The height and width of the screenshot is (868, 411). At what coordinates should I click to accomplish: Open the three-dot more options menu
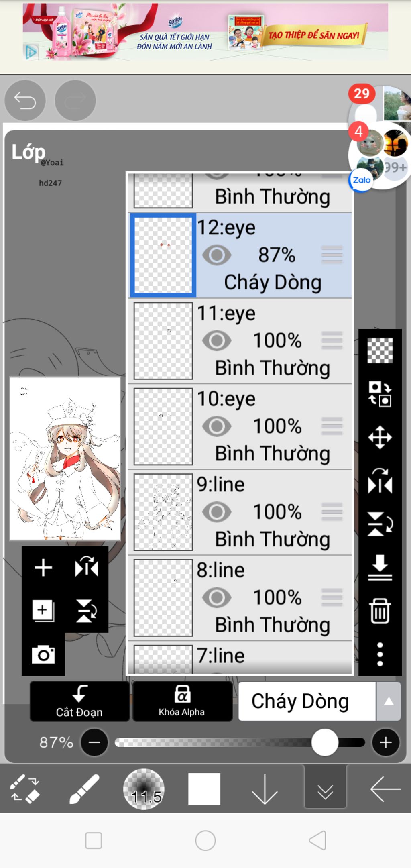click(380, 654)
